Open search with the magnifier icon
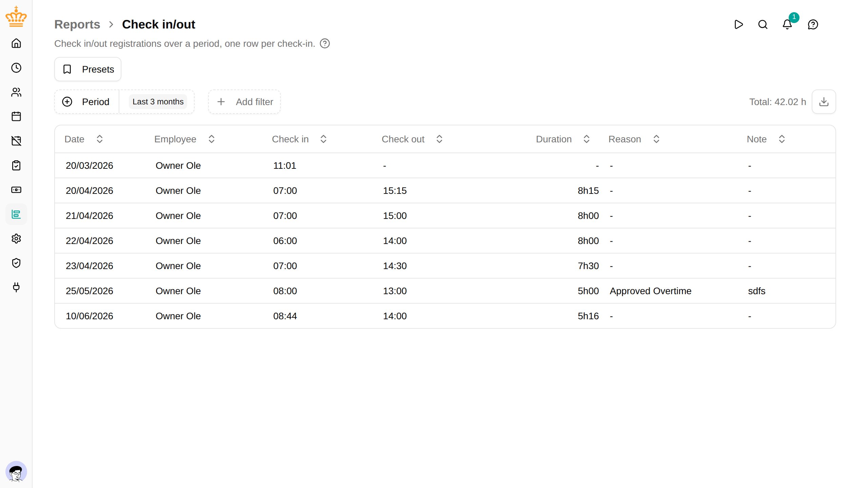The height and width of the screenshot is (488, 868). tap(763, 24)
